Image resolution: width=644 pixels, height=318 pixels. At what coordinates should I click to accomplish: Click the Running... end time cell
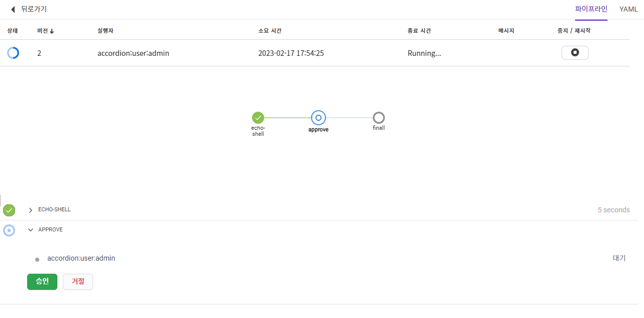(424, 53)
